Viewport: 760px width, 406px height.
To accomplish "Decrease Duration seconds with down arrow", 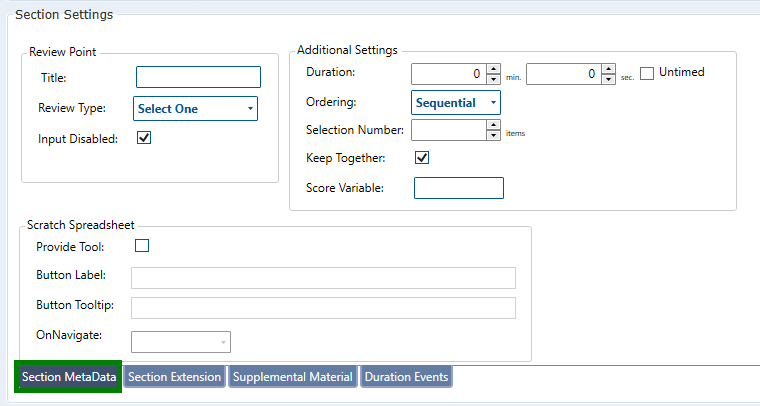I will pos(609,79).
